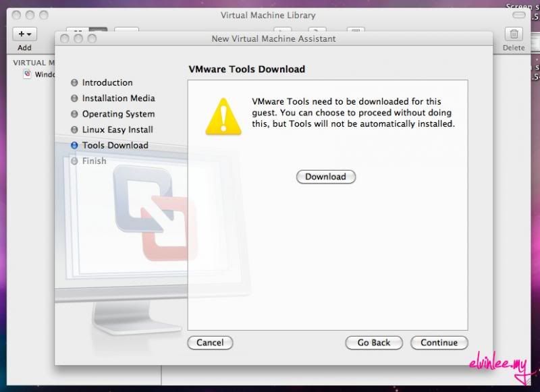Close the New Virtual Machine Assistant window
Image resolution: width=540 pixels, height=392 pixels.
coord(64,38)
